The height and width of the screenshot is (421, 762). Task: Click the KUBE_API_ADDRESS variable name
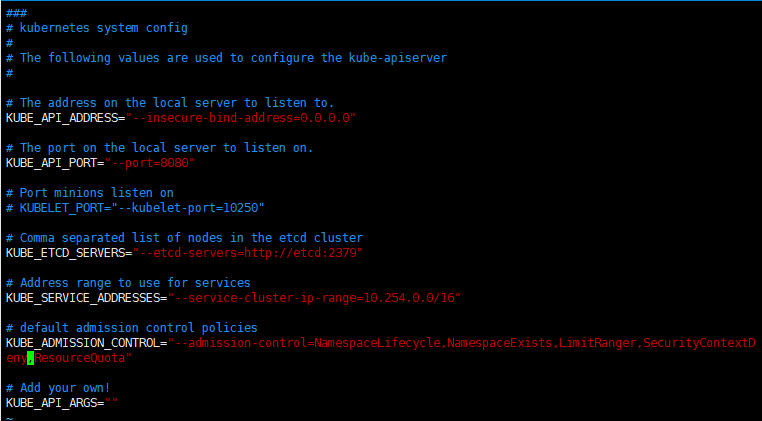62,118
